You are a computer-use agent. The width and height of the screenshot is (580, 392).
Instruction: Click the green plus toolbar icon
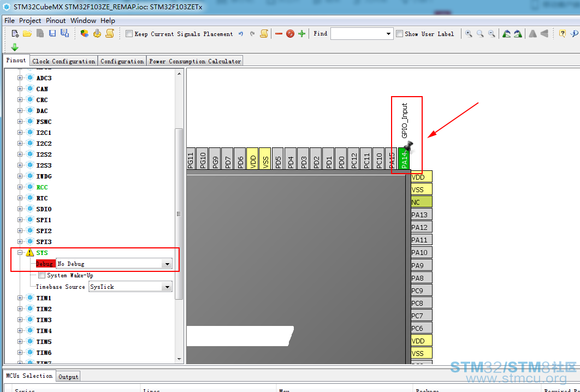click(x=302, y=34)
